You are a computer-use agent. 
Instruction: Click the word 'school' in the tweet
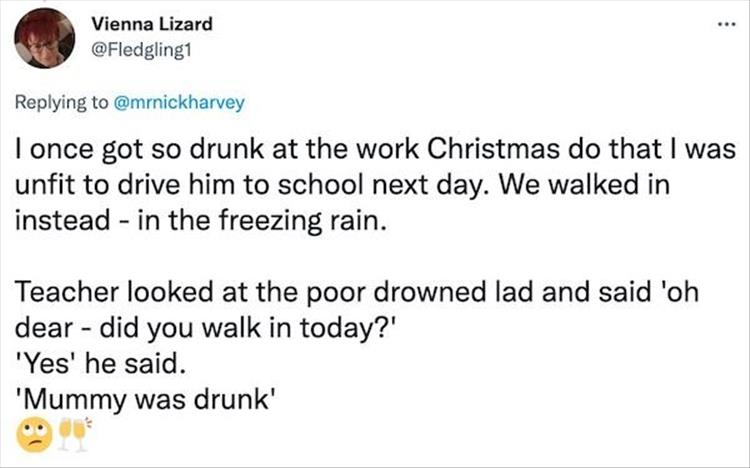pos(328,185)
